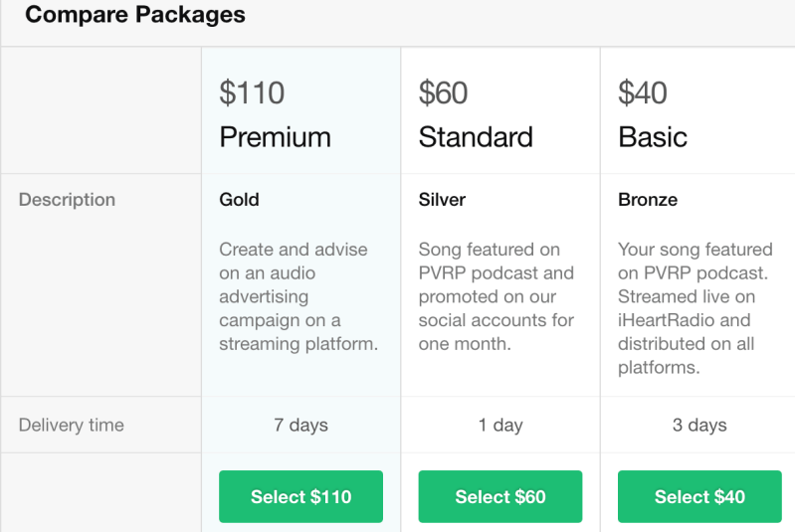
Task: Click the Description row label
Action: (67, 200)
